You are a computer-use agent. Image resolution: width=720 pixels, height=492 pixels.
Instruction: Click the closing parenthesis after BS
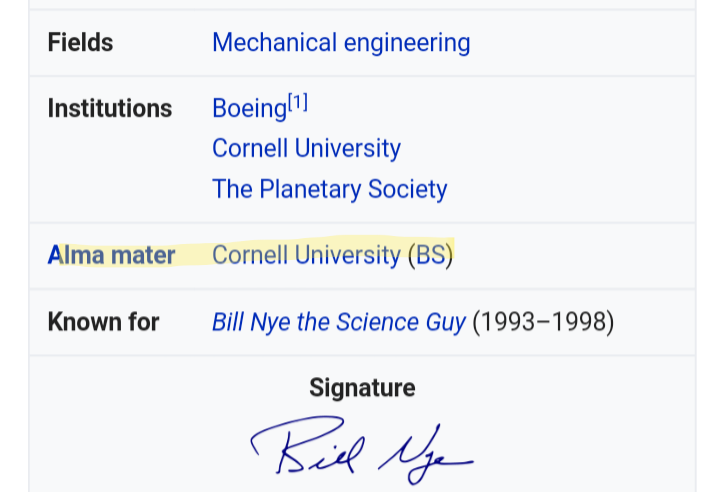point(449,255)
